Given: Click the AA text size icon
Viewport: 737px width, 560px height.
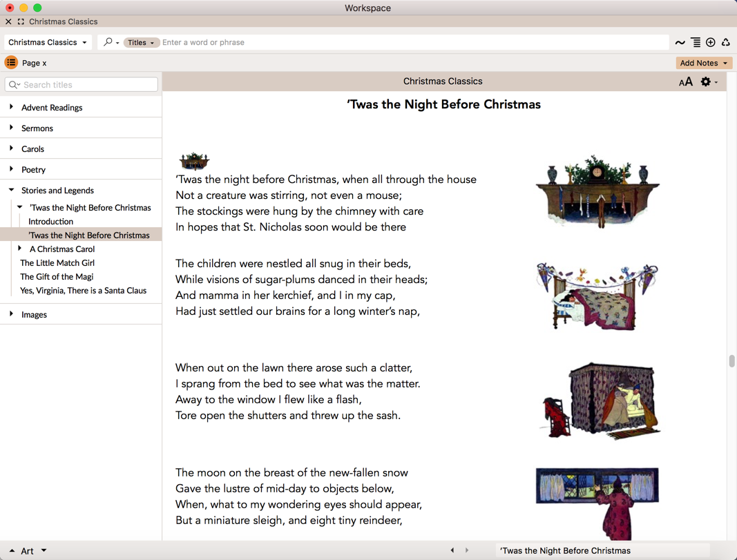Looking at the screenshot, I should 686,81.
